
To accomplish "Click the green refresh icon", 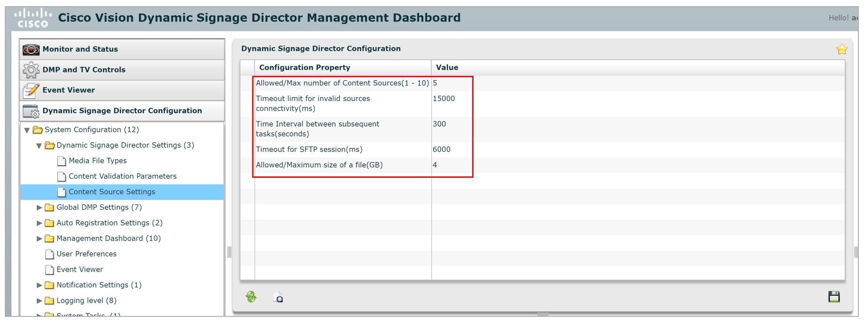I will (x=251, y=297).
